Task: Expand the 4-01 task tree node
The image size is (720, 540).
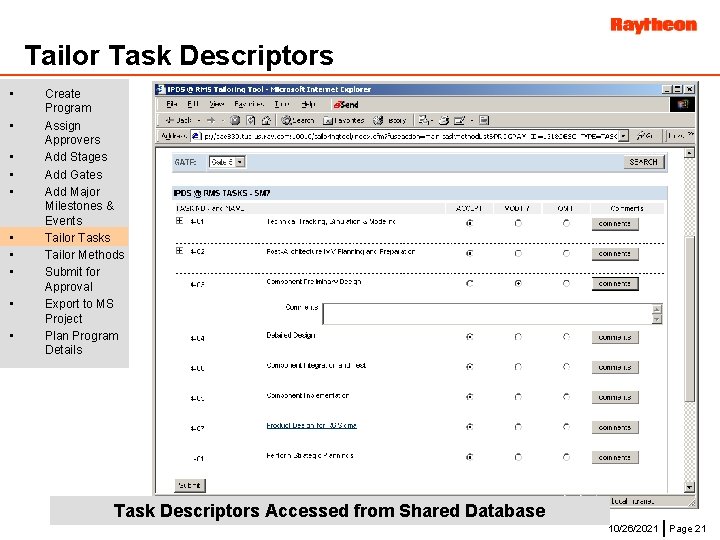Action: 179,221
